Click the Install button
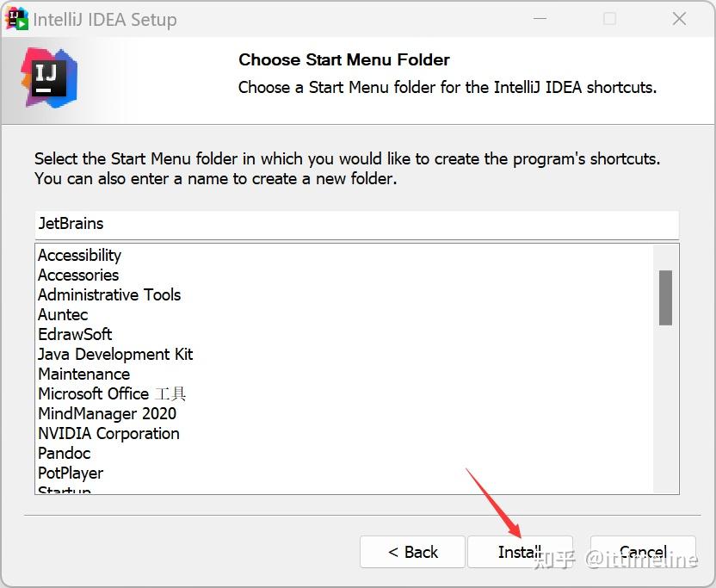The image size is (716, 588). click(520, 552)
